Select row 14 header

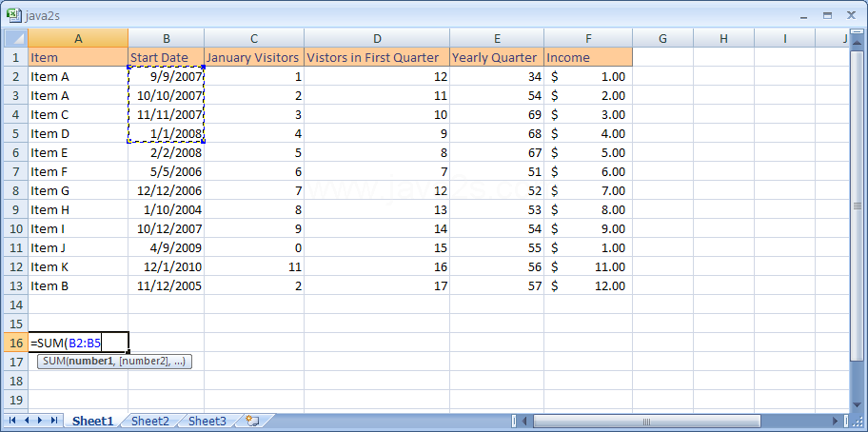16,304
